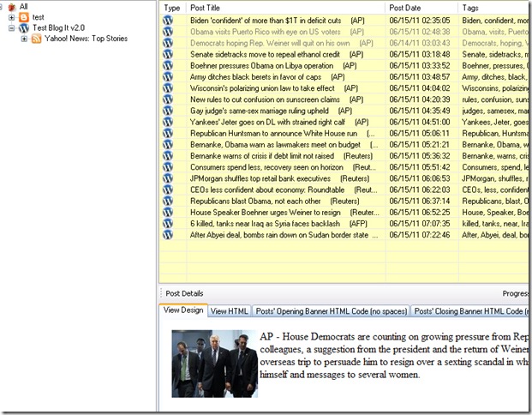Screen dimensions: 532x415
Task: Click WordPress icon on Yankees' Jeter row
Action: tap(168, 122)
